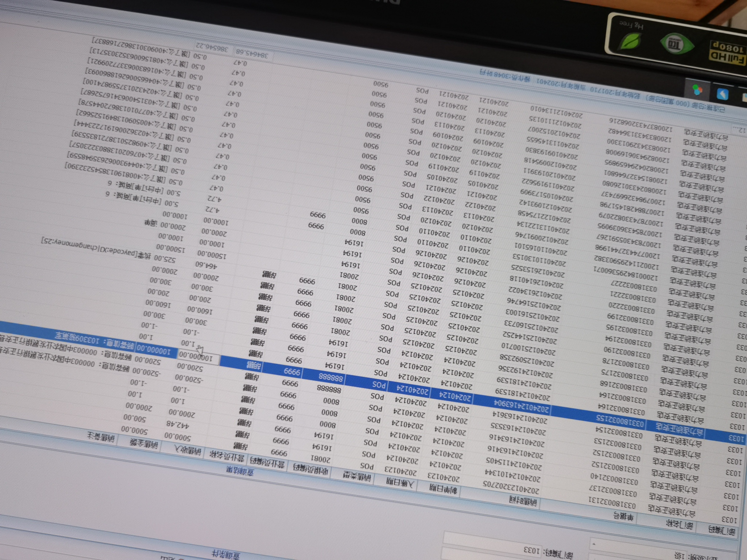Screen dimensions: 747x560
Task: Click the 销售收入 column header
Action: (187, 450)
